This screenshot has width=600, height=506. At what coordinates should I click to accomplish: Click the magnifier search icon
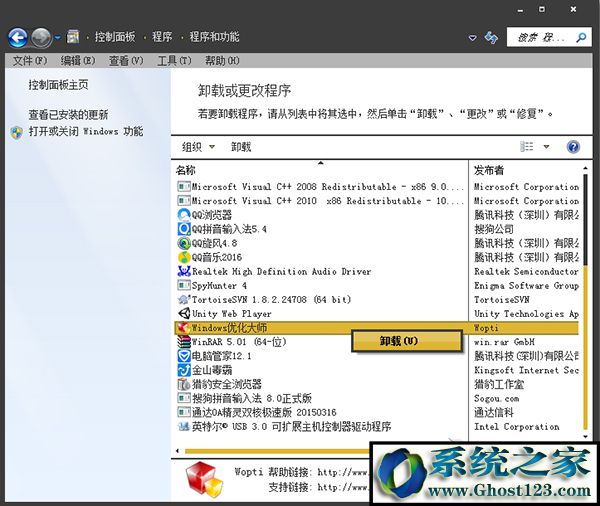(x=581, y=37)
